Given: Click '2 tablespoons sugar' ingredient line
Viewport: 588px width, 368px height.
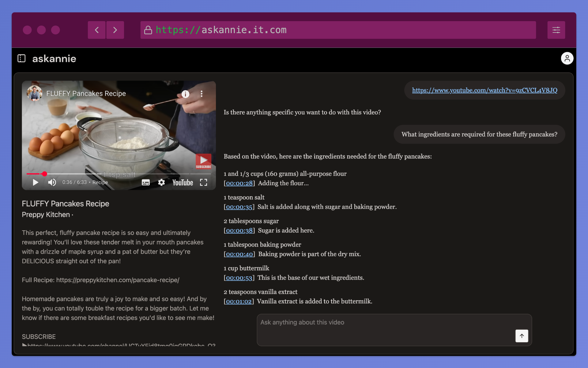Looking at the screenshot, I should click(x=251, y=221).
